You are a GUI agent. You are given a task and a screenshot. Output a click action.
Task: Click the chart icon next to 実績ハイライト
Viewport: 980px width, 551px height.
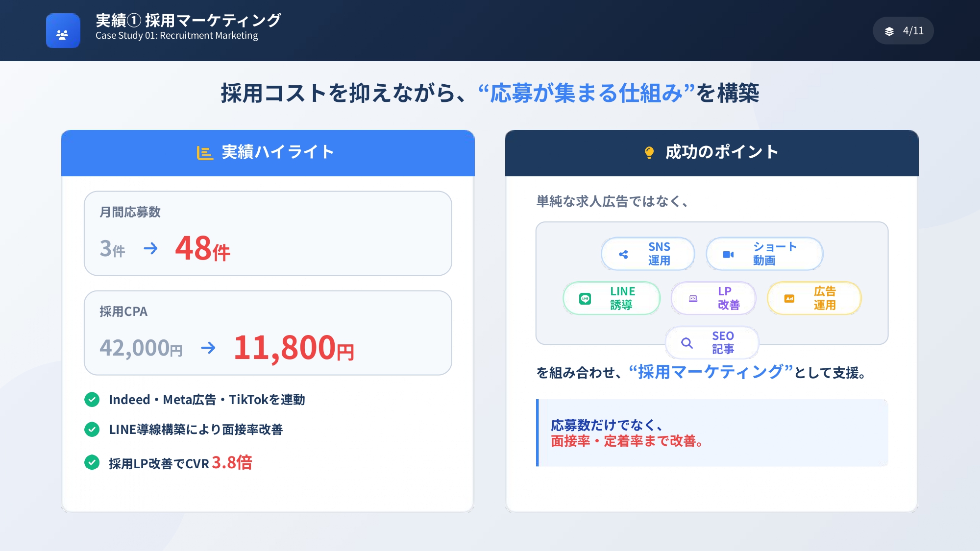(205, 153)
